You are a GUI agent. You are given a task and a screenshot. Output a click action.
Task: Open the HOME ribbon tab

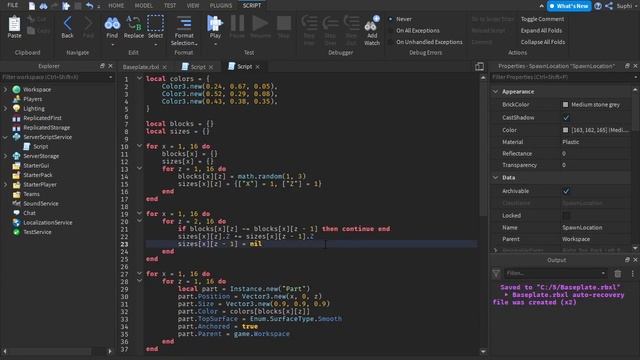click(116, 6)
